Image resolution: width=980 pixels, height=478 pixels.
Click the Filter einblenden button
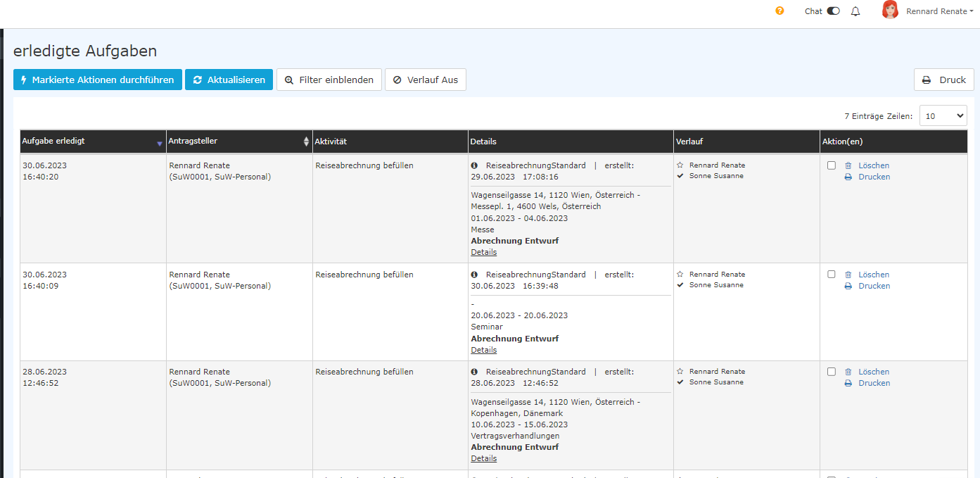329,80
